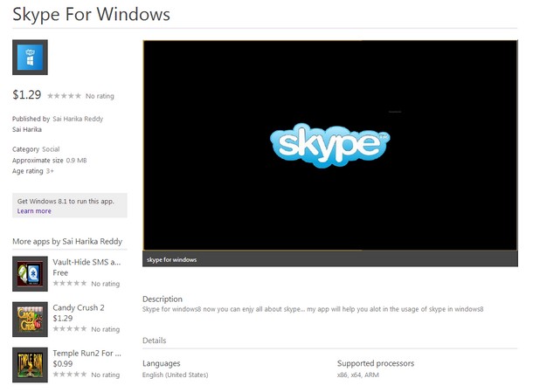This screenshot has height=392, width=540.
Task: Click the 'Languages' label
Action: click(161, 363)
